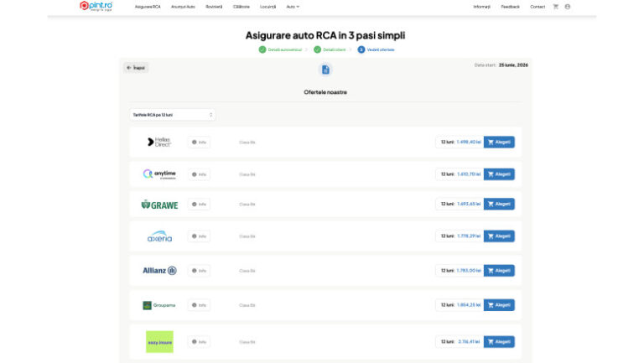
Task: Click Hellas Direct 12 luni price
Action: click(469, 142)
